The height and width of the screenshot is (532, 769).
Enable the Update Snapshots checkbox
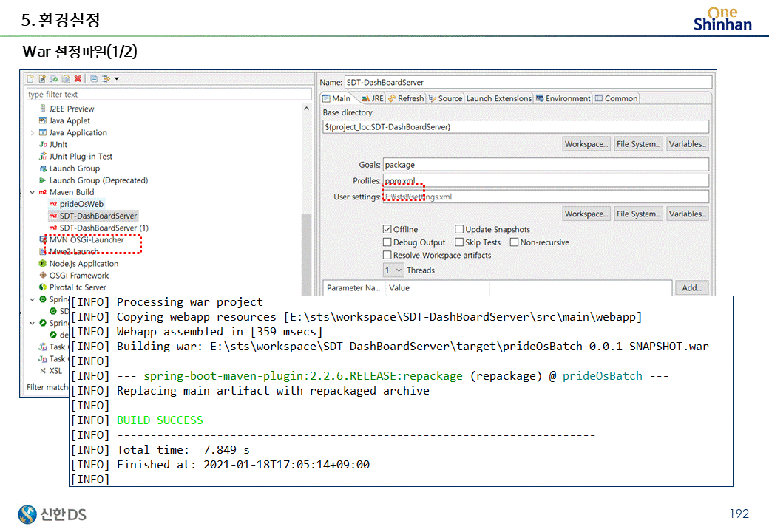[x=459, y=229]
